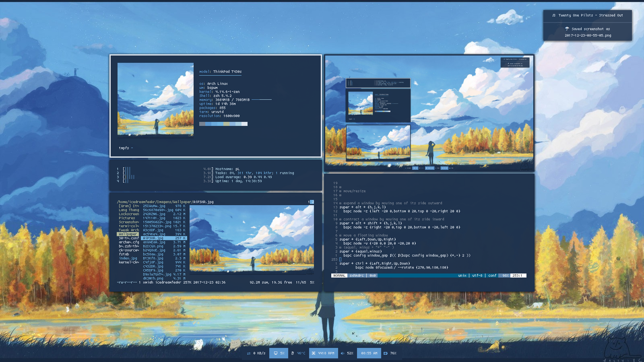Screen dimensions: 644x362
Task: Click the network transfer arrows icon
Action: point(249,353)
